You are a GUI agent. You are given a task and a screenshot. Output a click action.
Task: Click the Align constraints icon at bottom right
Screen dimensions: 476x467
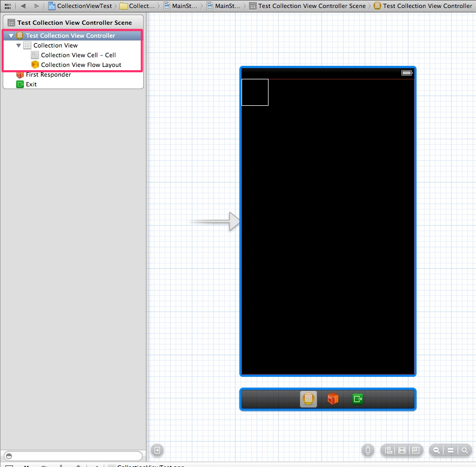pos(388,450)
